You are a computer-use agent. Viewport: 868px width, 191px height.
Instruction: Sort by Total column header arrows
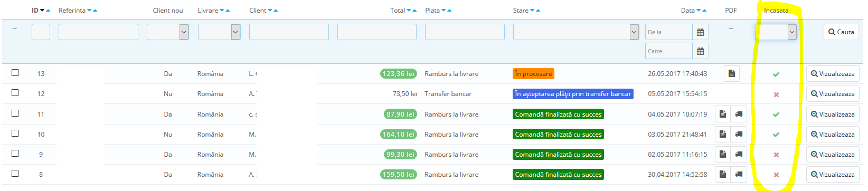click(x=412, y=11)
